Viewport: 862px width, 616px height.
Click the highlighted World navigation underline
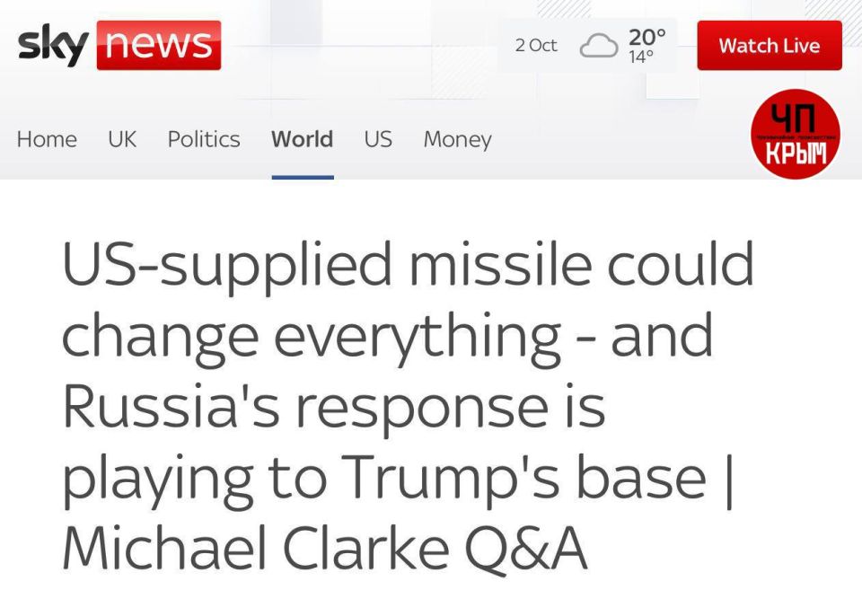click(302, 178)
